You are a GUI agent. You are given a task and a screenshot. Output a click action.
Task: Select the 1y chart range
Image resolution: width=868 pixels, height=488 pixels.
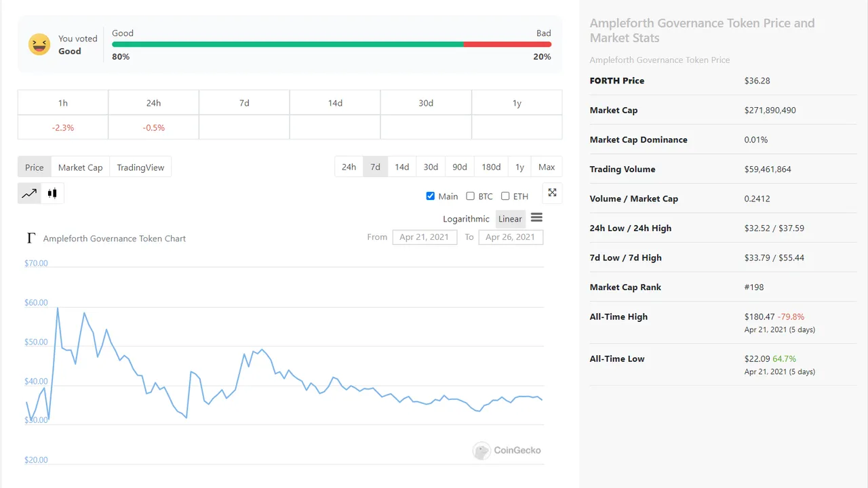tap(519, 167)
